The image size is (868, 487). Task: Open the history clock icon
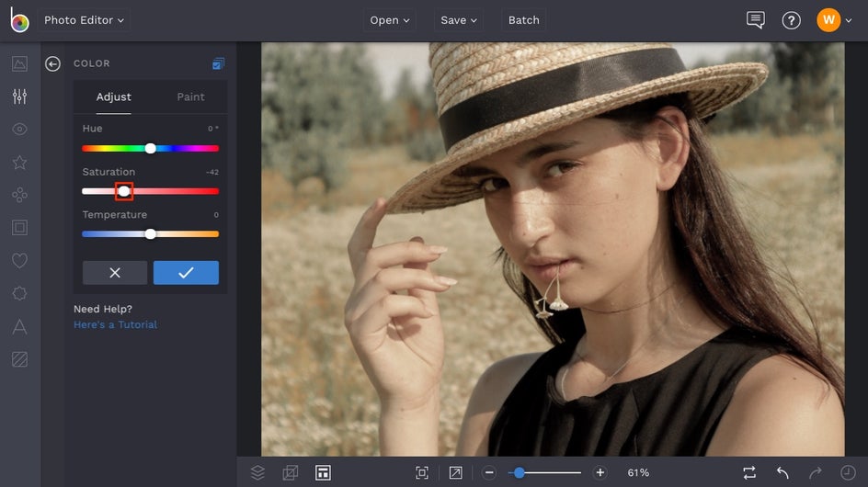coord(848,472)
